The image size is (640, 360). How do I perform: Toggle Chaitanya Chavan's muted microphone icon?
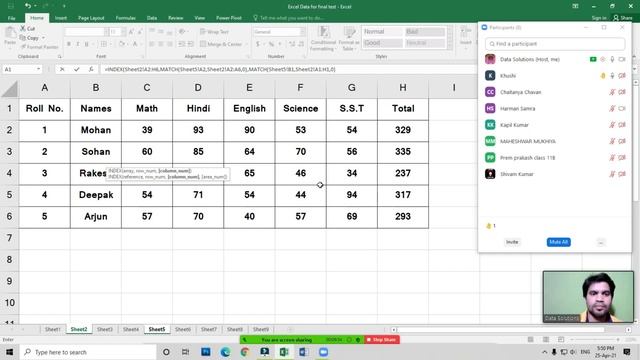coord(612,92)
